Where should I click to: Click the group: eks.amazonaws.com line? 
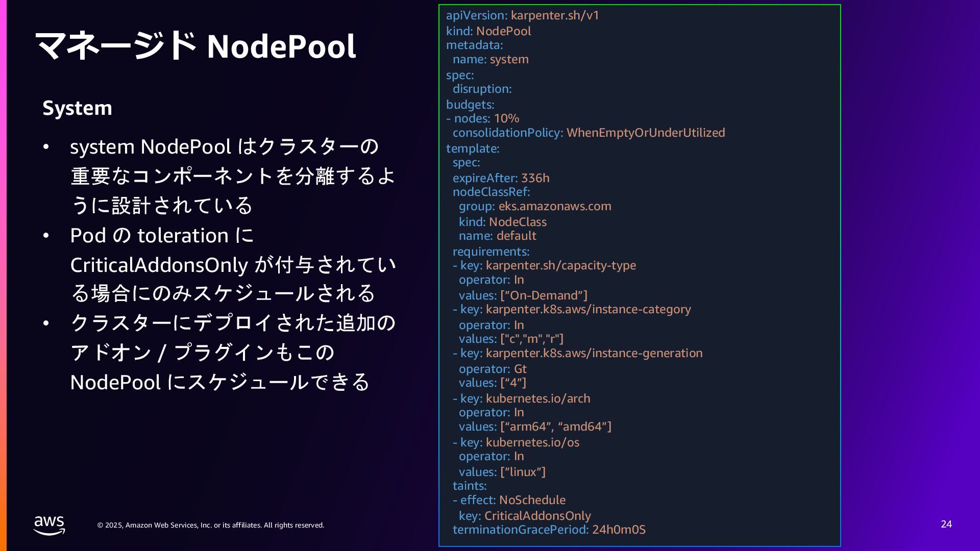click(534, 206)
